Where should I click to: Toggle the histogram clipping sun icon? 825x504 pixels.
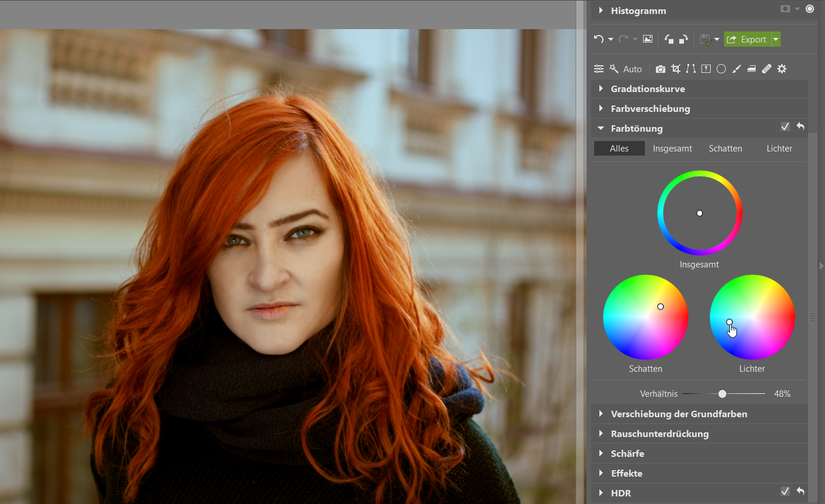coord(809,9)
